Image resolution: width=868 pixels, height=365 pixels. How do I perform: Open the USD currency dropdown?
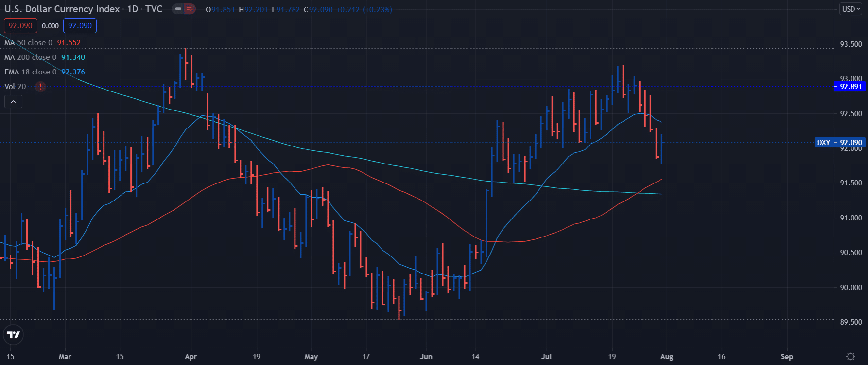(851, 9)
